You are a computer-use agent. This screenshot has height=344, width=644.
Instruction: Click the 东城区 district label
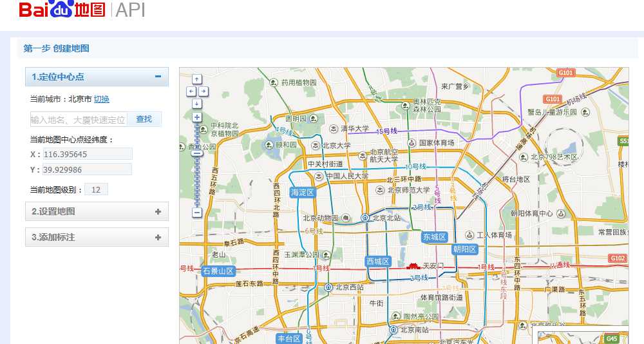point(434,237)
